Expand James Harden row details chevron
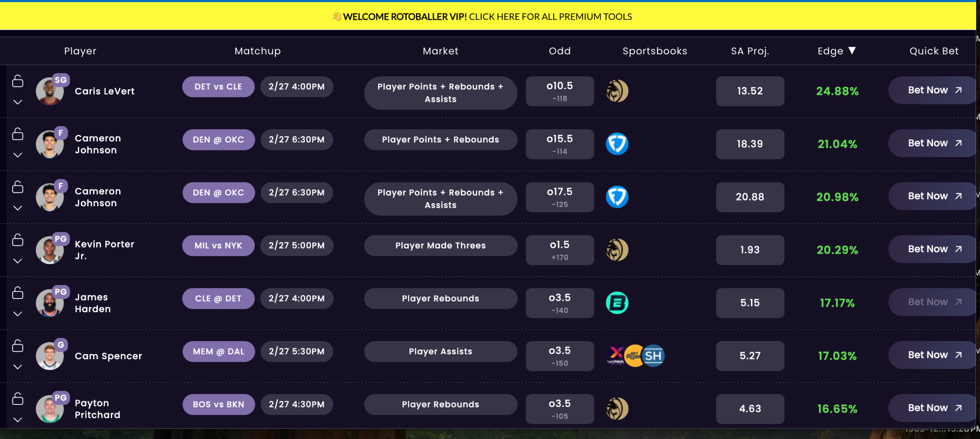The width and height of the screenshot is (980, 439). 18,314
